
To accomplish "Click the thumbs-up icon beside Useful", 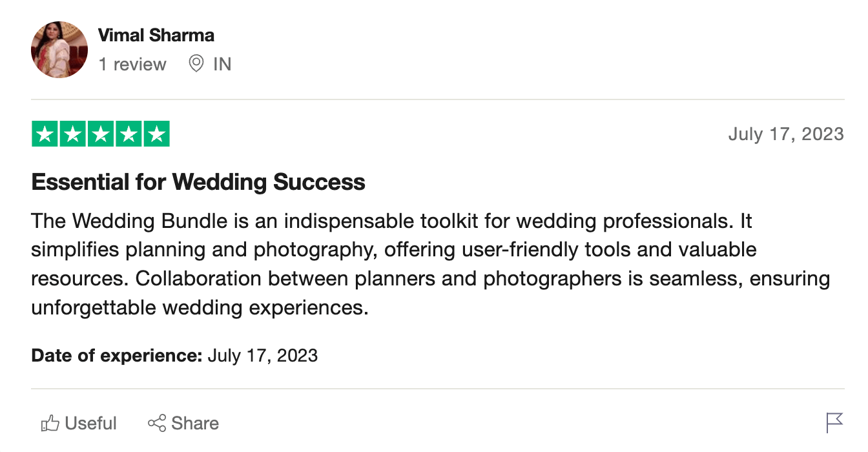I will pyautogui.click(x=50, y=424).
